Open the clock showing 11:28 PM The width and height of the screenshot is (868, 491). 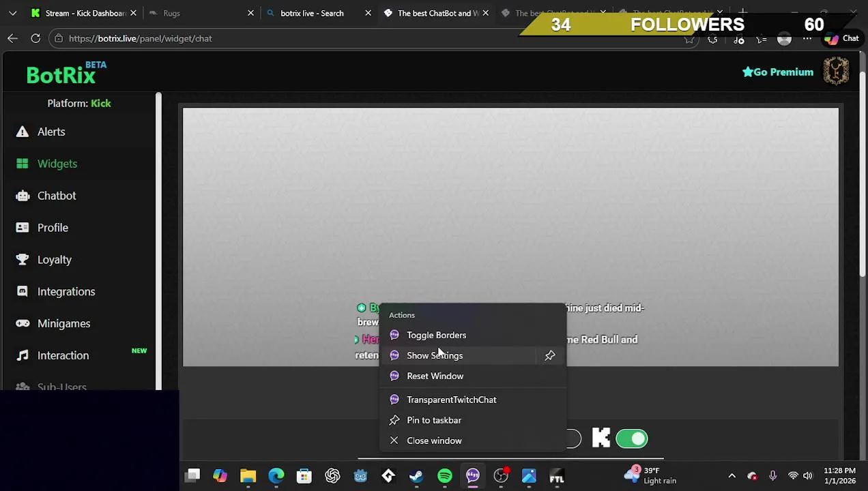pos(839,475)
